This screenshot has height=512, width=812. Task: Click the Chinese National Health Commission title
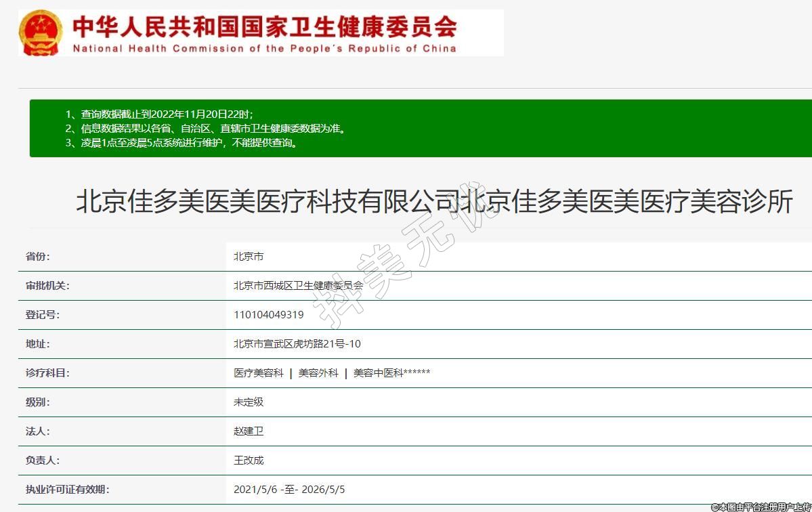coord(264,27)
